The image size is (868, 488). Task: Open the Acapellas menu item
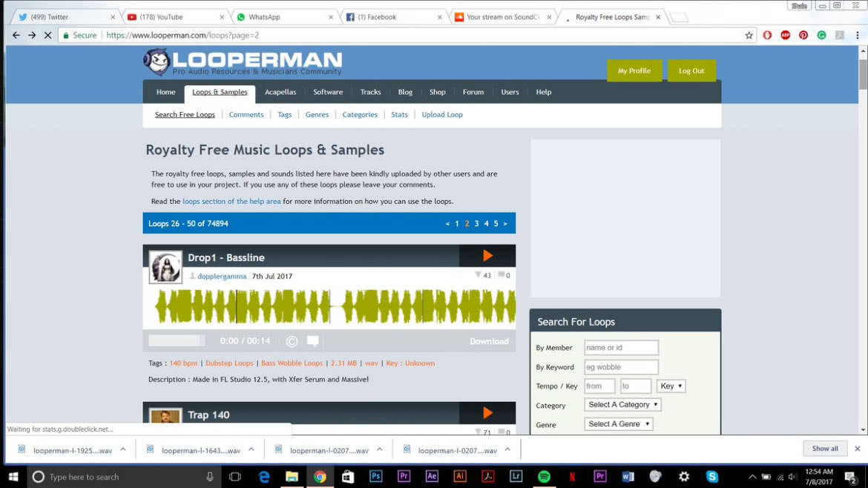280,93
